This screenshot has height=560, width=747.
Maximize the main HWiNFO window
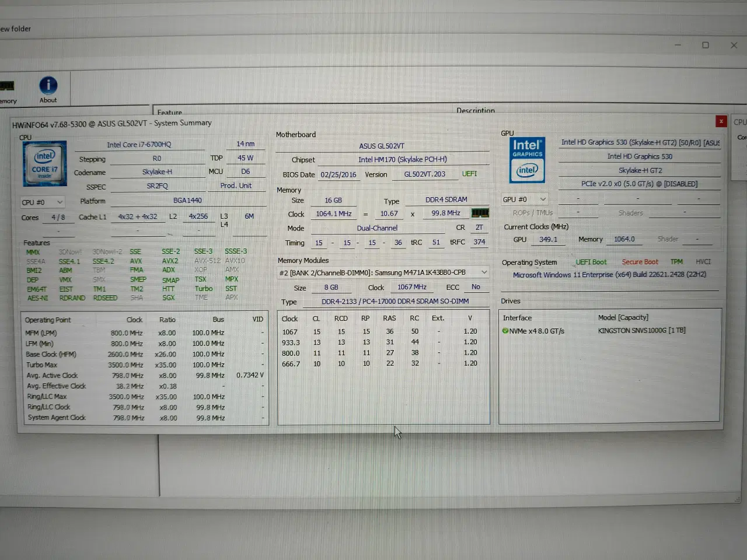click(705, 45)
